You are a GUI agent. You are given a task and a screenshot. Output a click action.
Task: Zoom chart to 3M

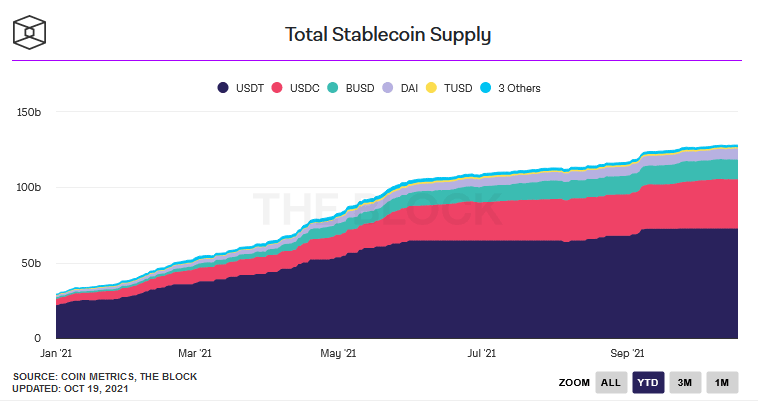click(685, 382)
